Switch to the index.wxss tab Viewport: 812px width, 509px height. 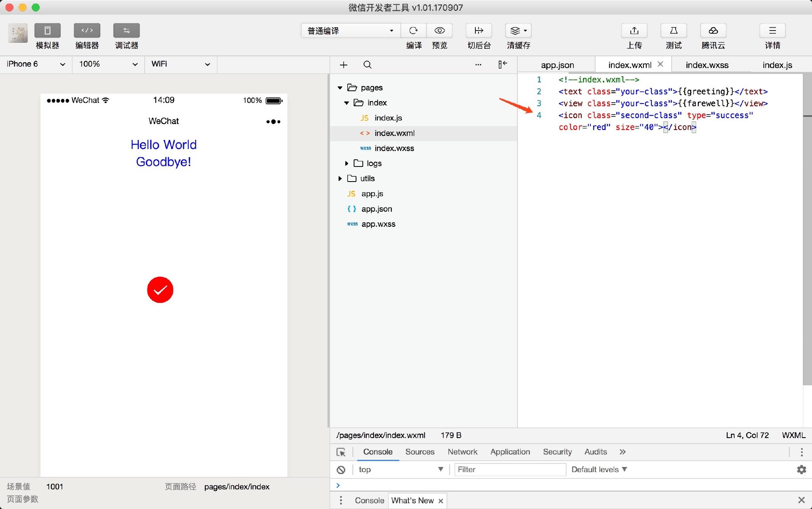(707, 65)
